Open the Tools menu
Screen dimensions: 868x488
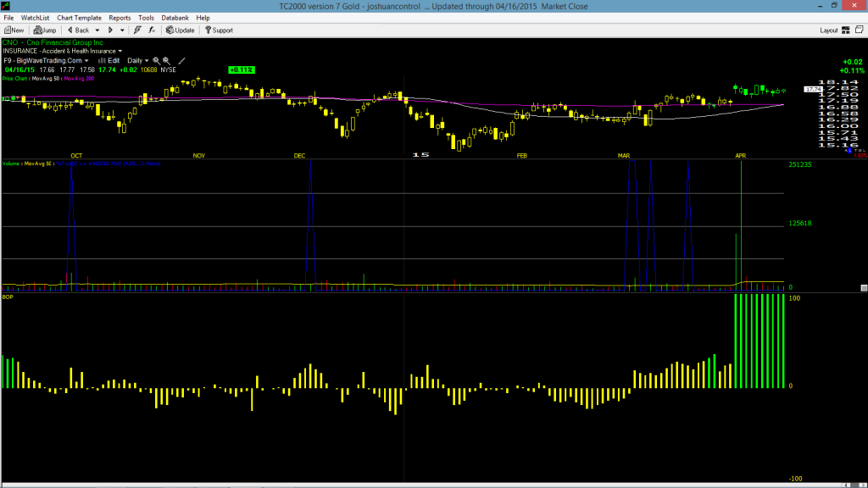click(x=146, y=18)
